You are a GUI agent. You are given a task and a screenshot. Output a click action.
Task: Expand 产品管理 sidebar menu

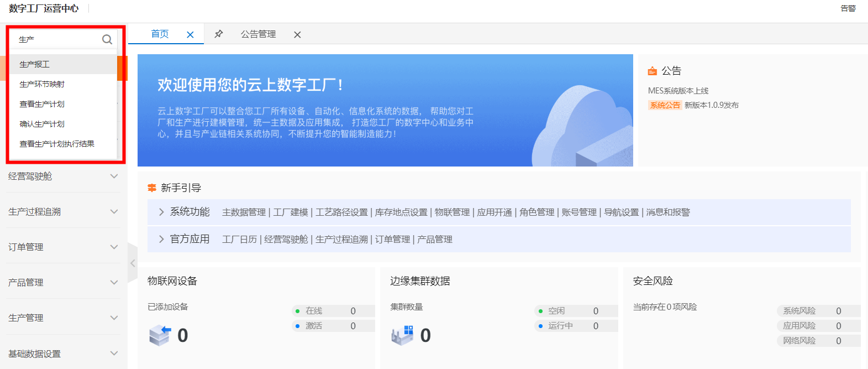coord(63,283)
